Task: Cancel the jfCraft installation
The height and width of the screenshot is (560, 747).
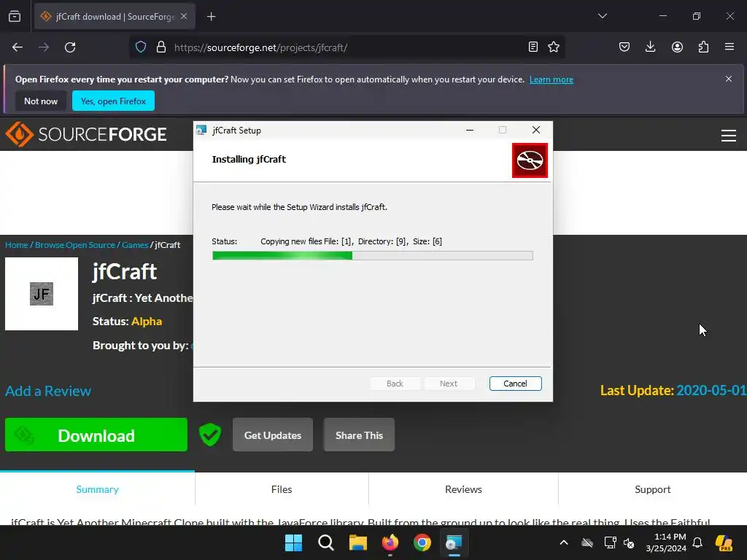Action: tap(516, 384)
